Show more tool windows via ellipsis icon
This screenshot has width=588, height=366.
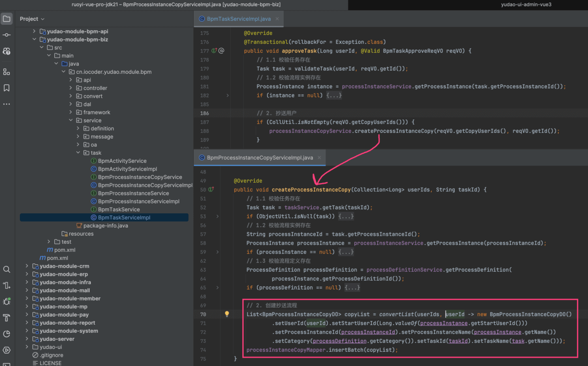click(6, 104)
